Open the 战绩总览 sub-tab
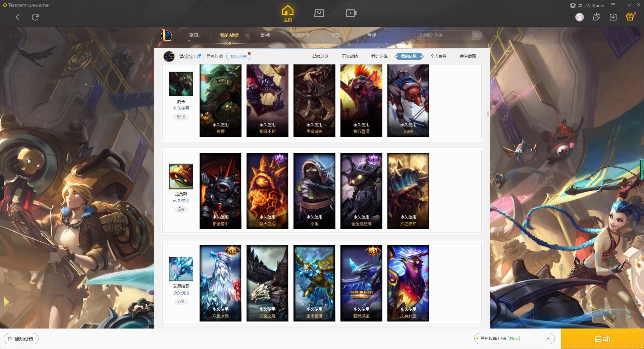 pos(320,56)
